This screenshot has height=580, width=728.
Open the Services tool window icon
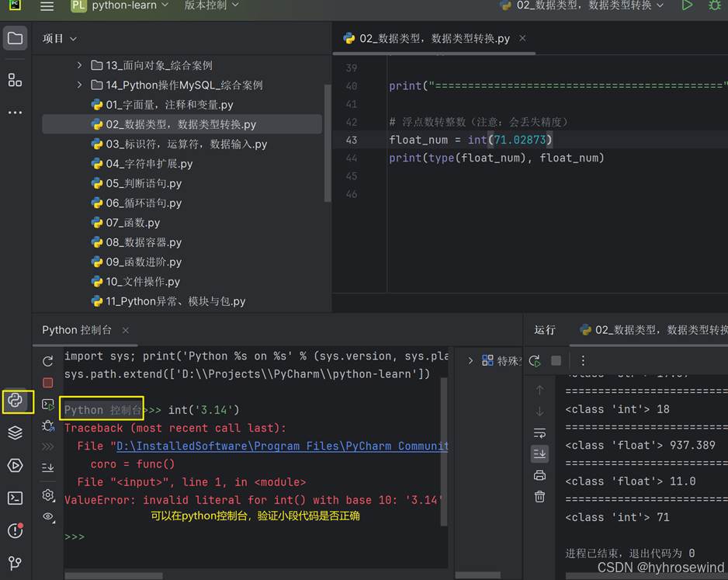point(15,465)
